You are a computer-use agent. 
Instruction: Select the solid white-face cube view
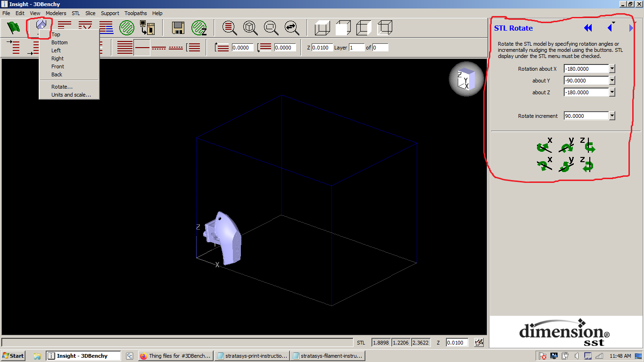(x=343, y=28)
